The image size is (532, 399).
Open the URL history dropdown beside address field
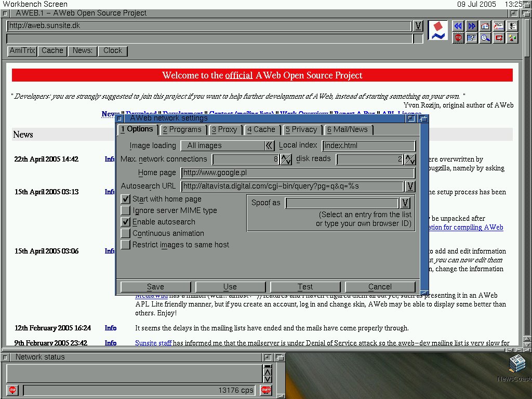point(418,26)
